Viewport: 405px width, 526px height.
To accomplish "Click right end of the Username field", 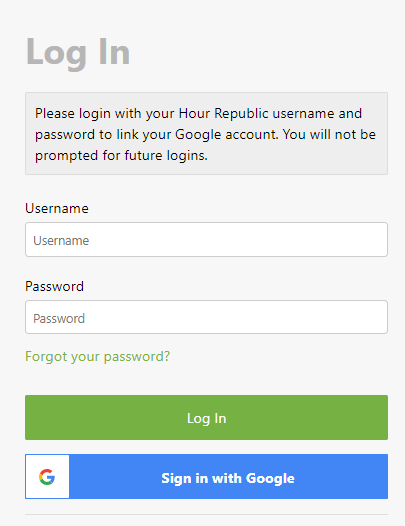I will click(x=377, y=240).
